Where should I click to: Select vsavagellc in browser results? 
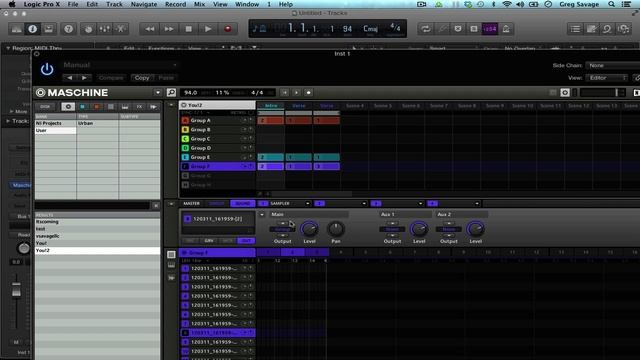[x=97, y=236]
